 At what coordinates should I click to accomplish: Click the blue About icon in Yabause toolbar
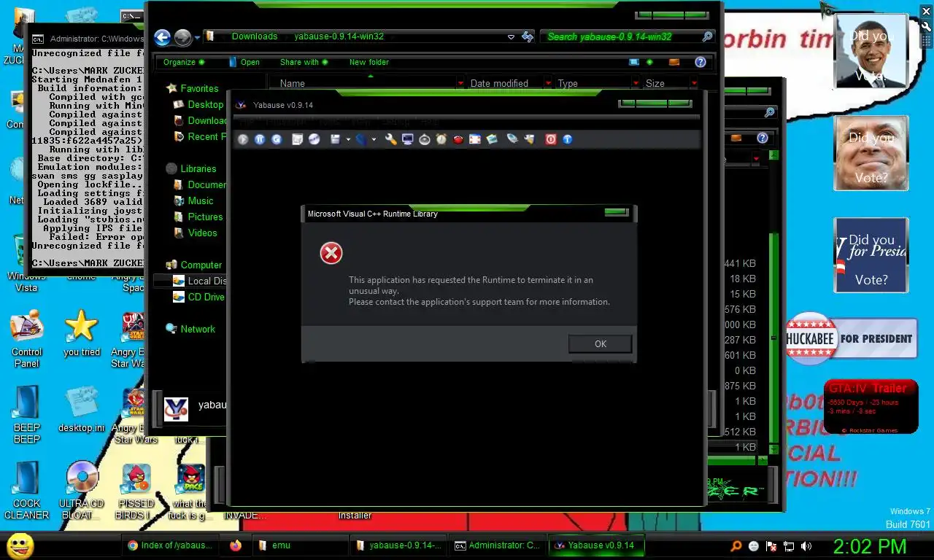pyautogui.click(x=568, y=139)
